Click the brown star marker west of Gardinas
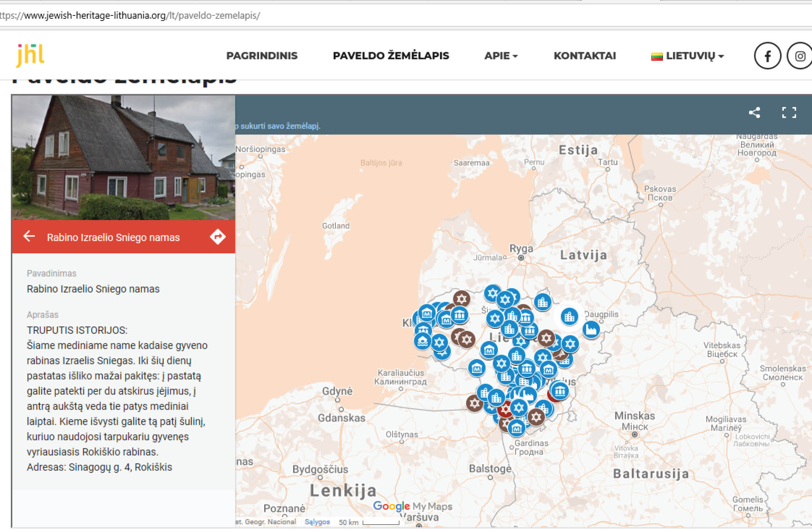Viewport: 812px width, 531px height. click(x=474, y=404)
